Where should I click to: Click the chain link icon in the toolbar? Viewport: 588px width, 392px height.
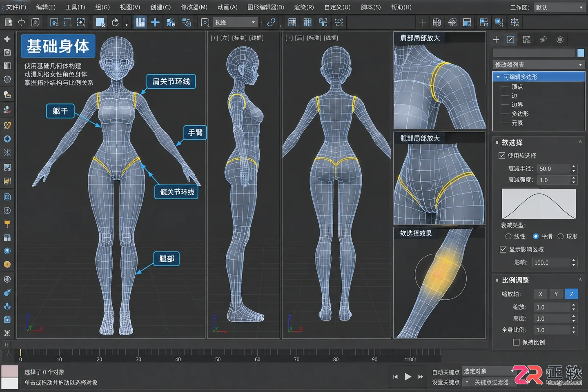tap(271, 22)
